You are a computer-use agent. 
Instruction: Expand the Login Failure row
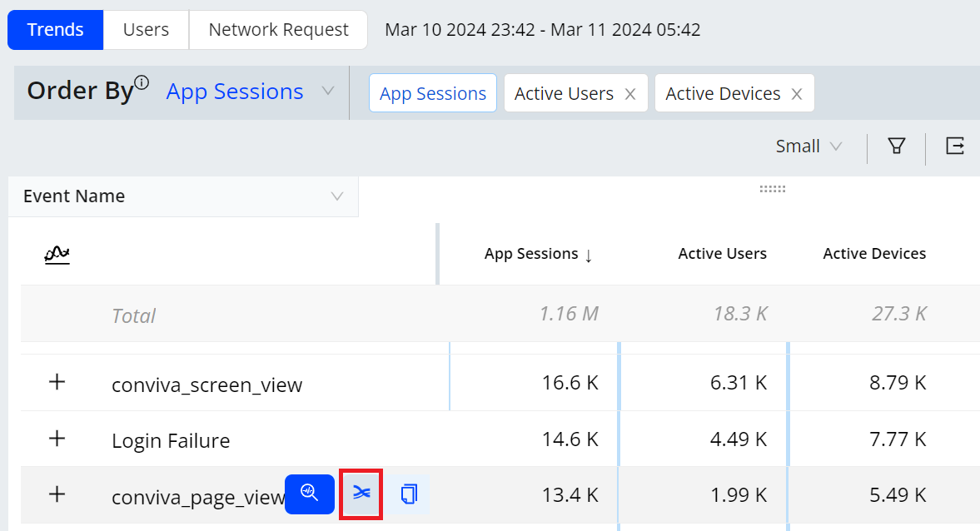(57, 439)
